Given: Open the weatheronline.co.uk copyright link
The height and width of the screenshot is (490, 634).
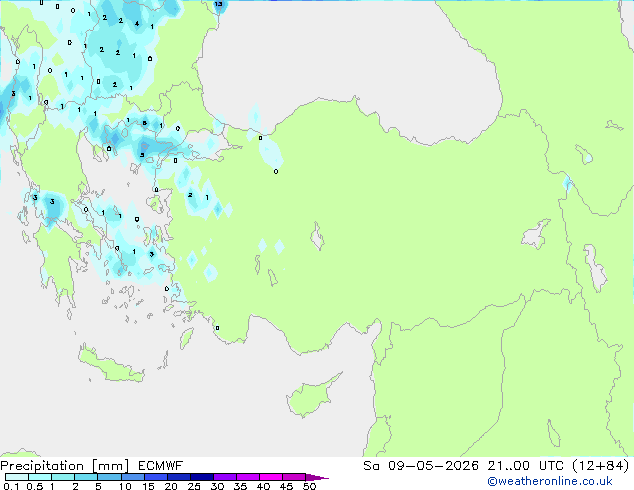Looking at the screenshot, I should [550, 481].
